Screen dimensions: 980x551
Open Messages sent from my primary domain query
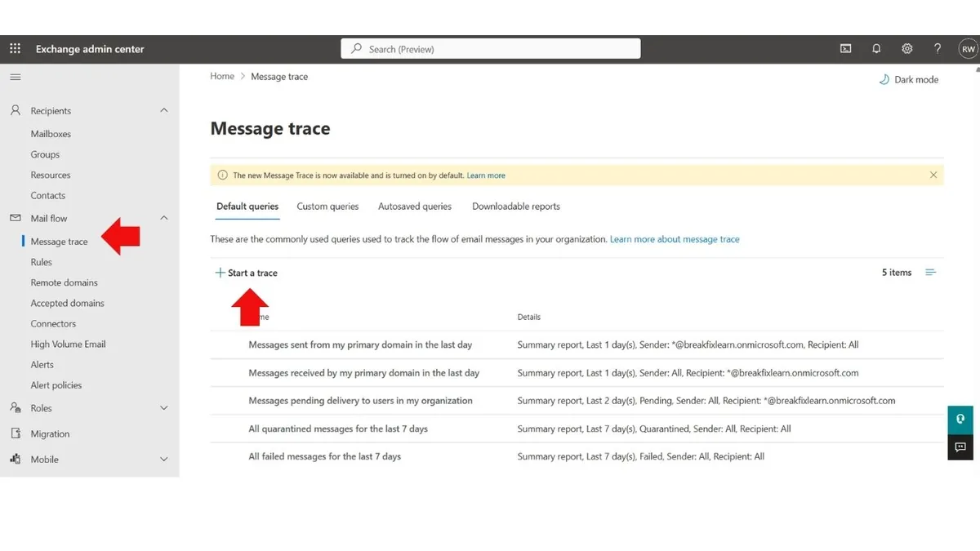[360, 344]
